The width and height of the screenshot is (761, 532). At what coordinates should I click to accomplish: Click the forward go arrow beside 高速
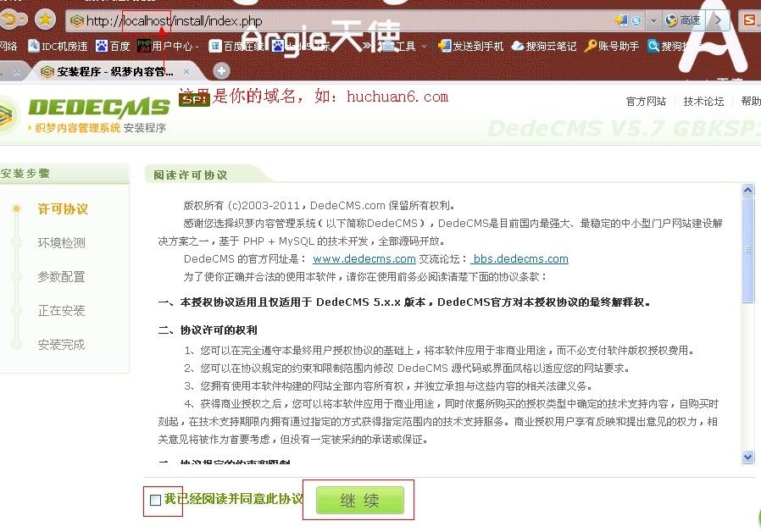pos(717,20)
